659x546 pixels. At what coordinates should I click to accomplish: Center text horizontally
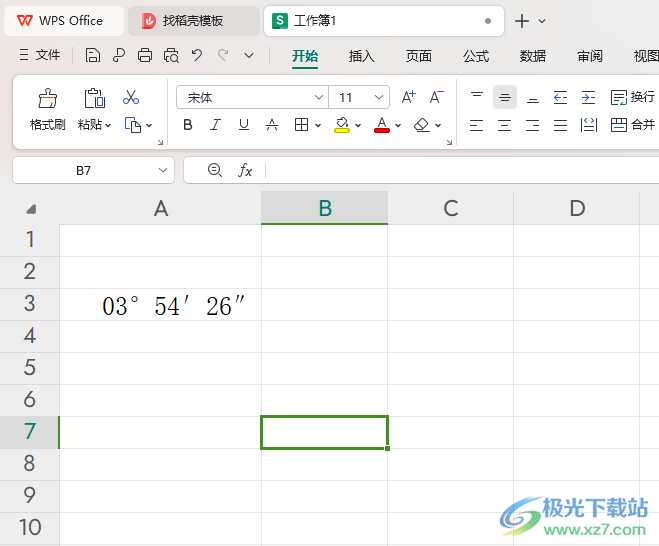[504, 125]
